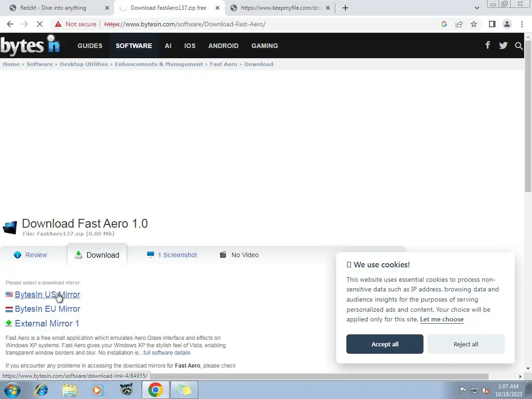Image resolution: width=532 pixels, height=399 pixels.
Task: Open bytesin Twitter page icon
Action: coord(503,45)
